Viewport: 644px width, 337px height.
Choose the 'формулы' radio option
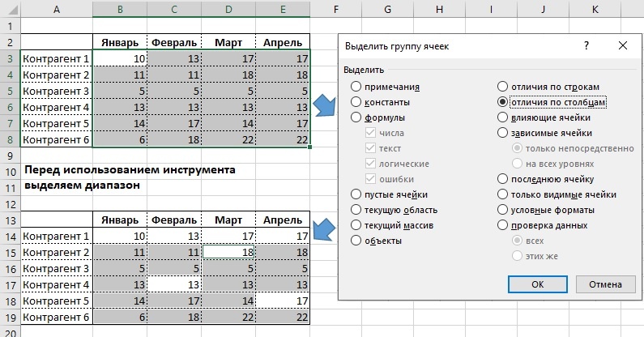(356, 117)
